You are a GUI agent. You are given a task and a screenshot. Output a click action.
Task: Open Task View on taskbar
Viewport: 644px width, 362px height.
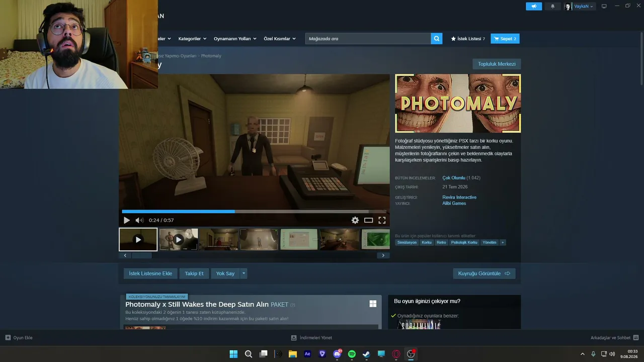tap(263, 354)
